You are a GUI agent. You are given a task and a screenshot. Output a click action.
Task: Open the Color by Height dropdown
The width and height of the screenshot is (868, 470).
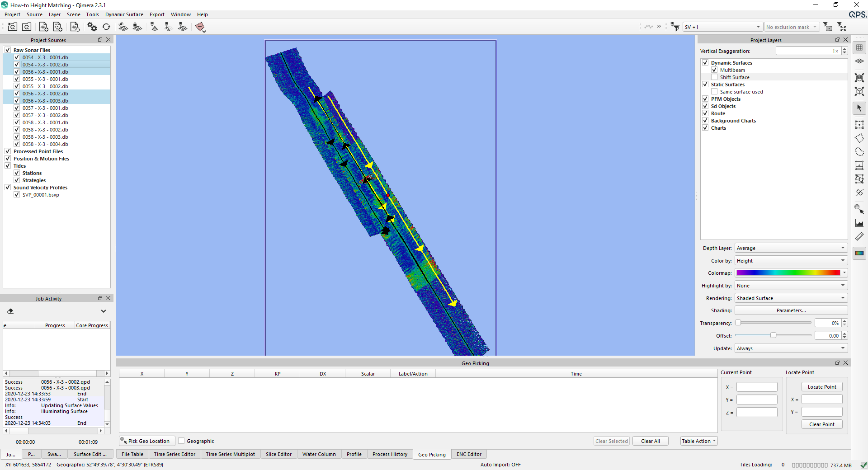[791, 261]
